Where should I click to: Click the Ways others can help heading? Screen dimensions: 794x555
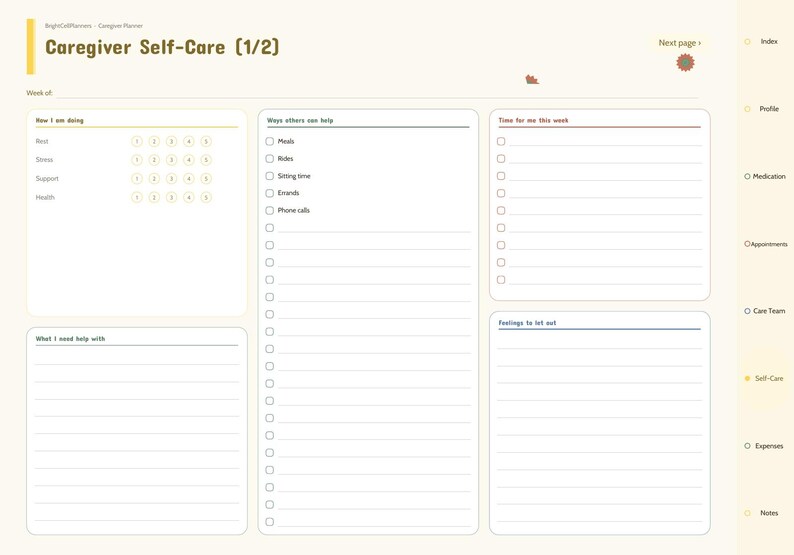300,121
